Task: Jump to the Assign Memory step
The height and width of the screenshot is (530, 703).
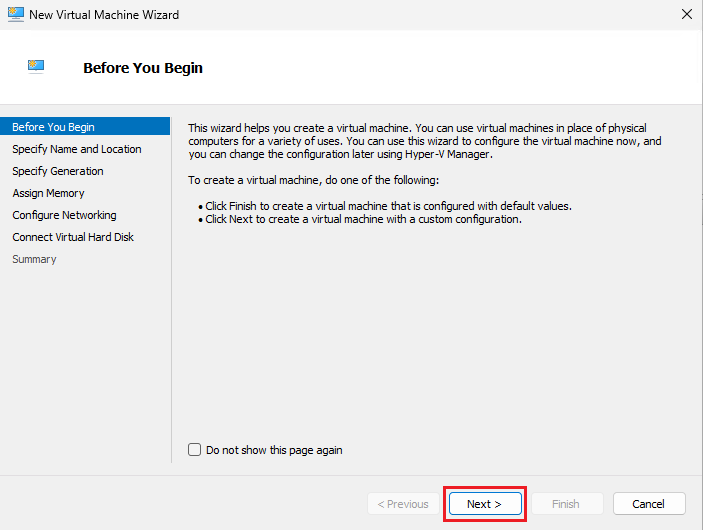Action: (x=48, y=193)
